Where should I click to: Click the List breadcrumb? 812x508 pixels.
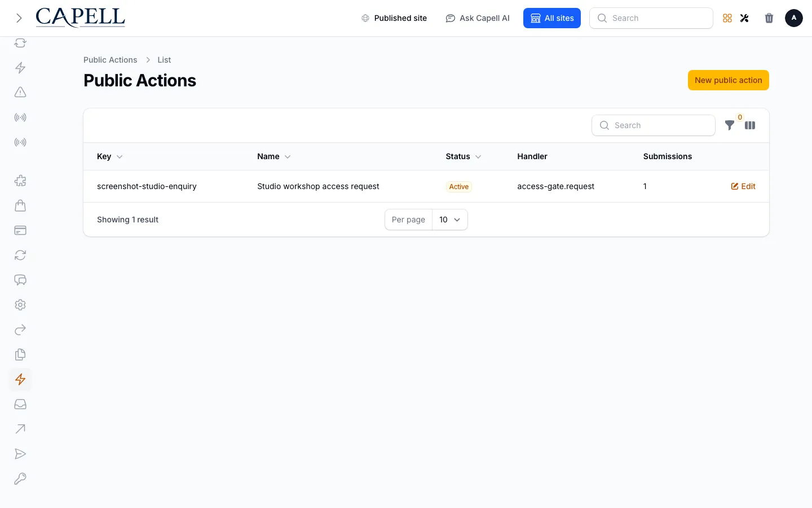click(164, 60)
